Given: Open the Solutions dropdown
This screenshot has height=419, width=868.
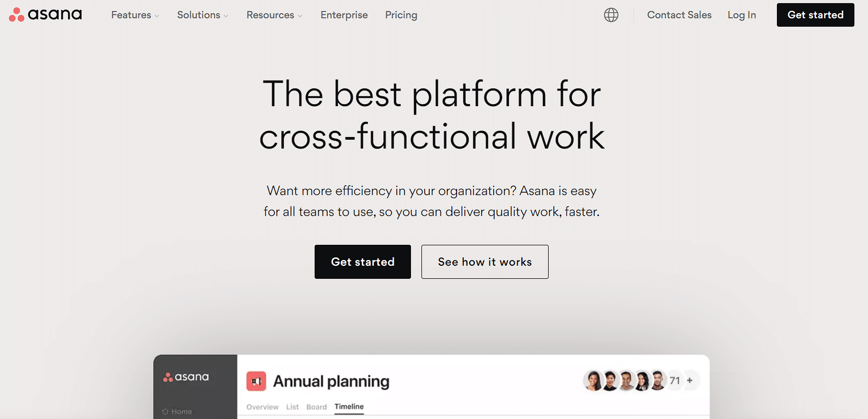Looking at the screenshot, I should click(x=199, y=15).
